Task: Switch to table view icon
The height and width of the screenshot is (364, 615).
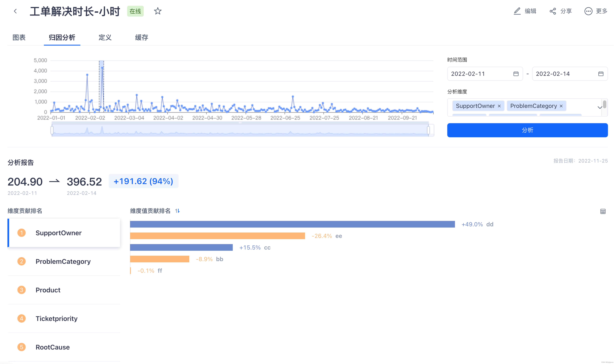Action: click(603, 211)
